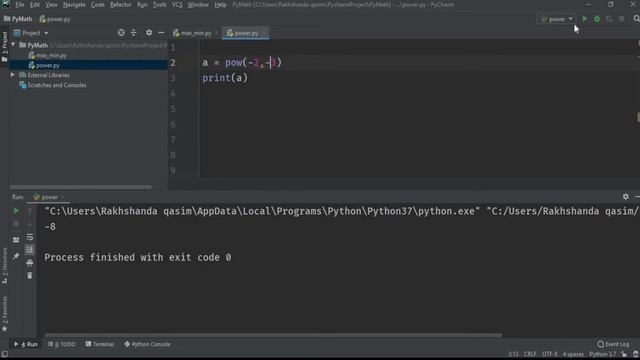Rerun power with Run panel play icon
This screenshot has height=360, width=640.
(x=16, y=211)
